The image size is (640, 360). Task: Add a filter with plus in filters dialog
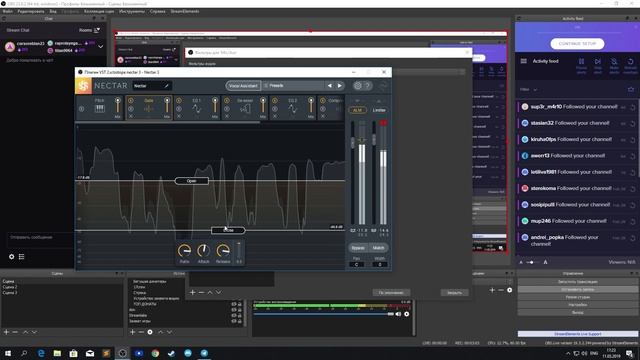(192, 292)
